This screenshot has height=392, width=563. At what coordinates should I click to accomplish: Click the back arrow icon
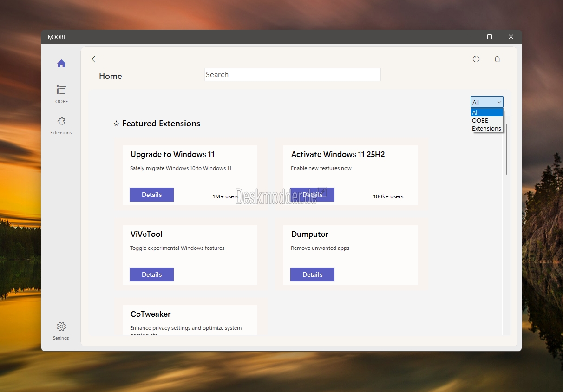point(95,59)
